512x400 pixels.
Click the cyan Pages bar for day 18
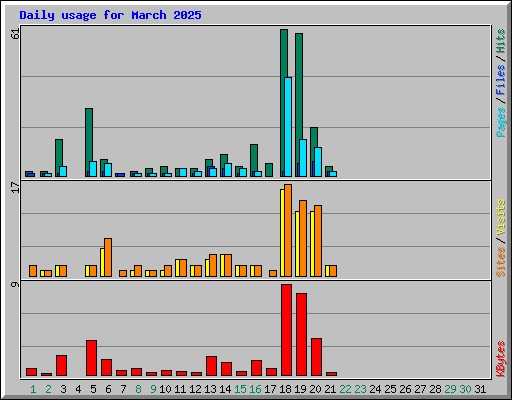(288, 127)
